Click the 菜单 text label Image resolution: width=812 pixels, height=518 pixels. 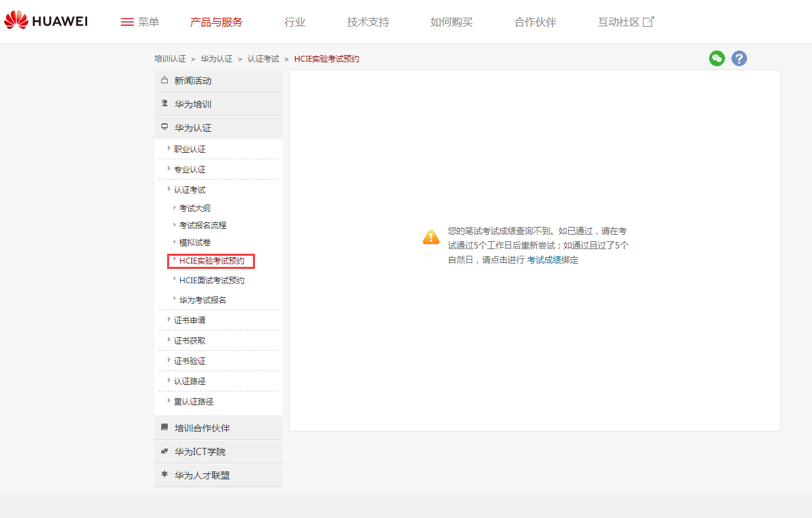149,22
